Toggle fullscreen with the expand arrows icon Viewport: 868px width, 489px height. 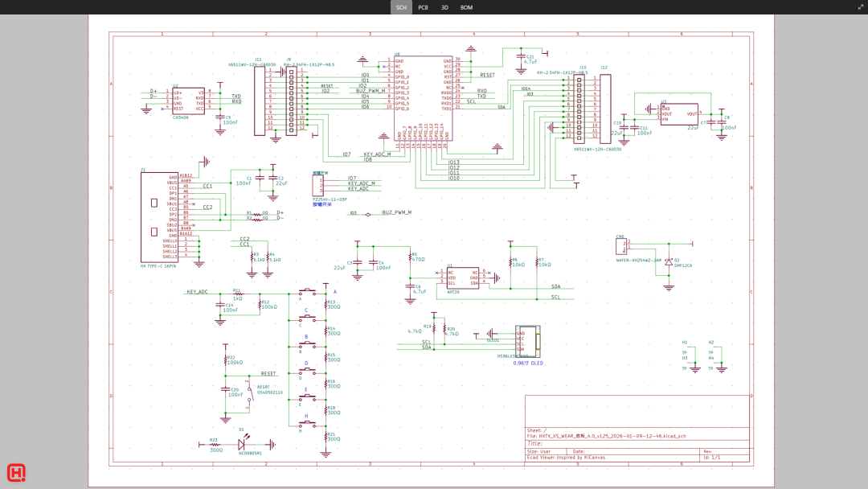tap(861, 6)
